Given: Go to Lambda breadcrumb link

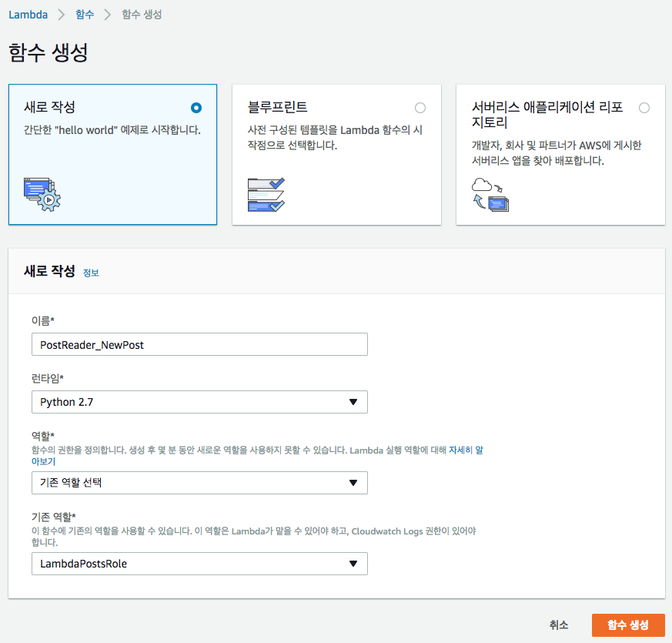Looking at the screenshot, I should tap(28, 15).
